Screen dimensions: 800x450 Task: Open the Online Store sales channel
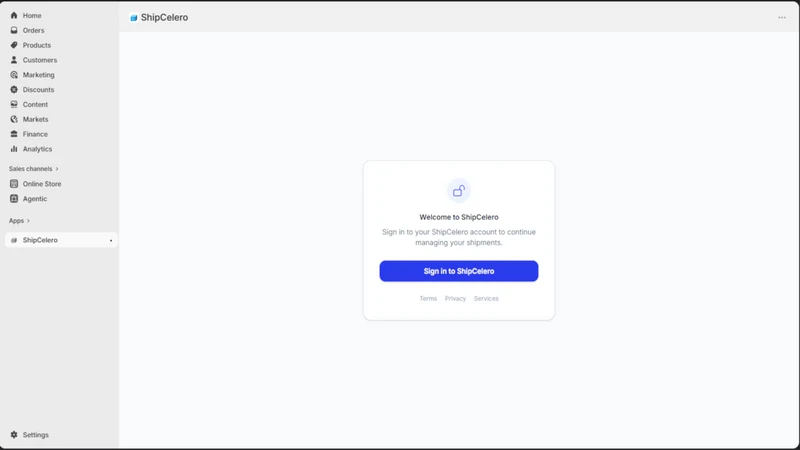tap(42, 184)
